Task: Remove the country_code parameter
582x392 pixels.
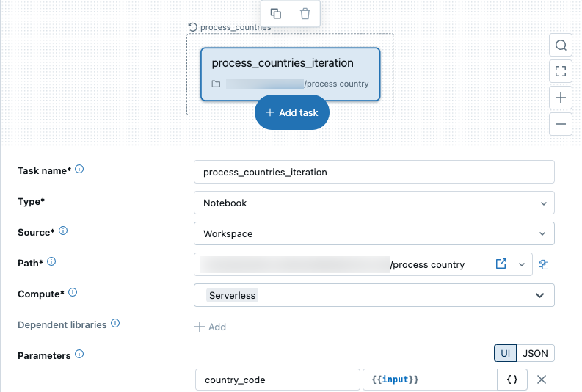Action: click(x=542, y=380)
